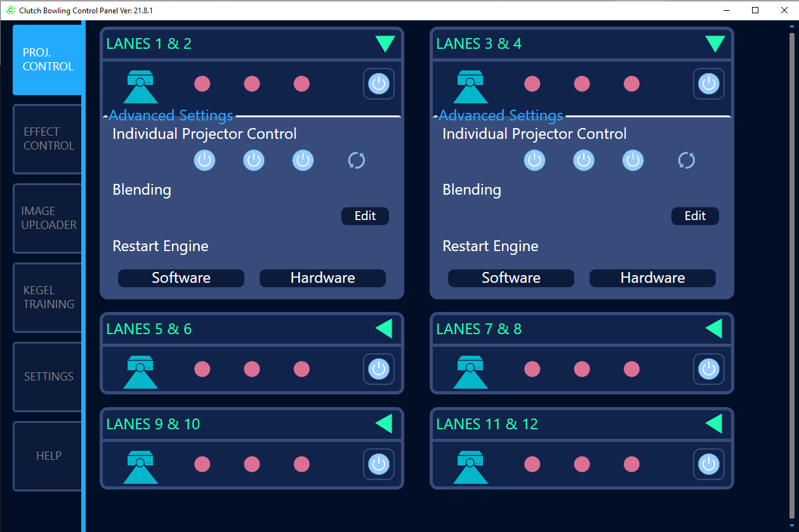Image resolution: width=799 pixels, height=532 pixels.
Task: Expand the Lanes 7 & 8 panel arrow
Action: [714, 328]
